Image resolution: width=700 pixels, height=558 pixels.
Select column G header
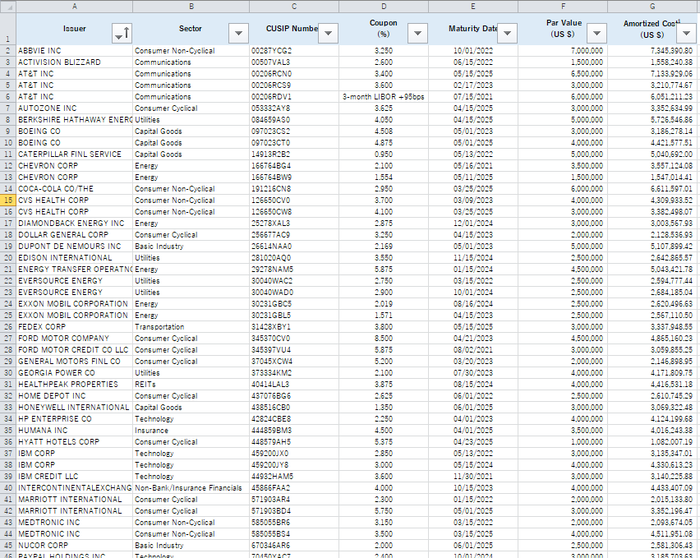(653, 6)
